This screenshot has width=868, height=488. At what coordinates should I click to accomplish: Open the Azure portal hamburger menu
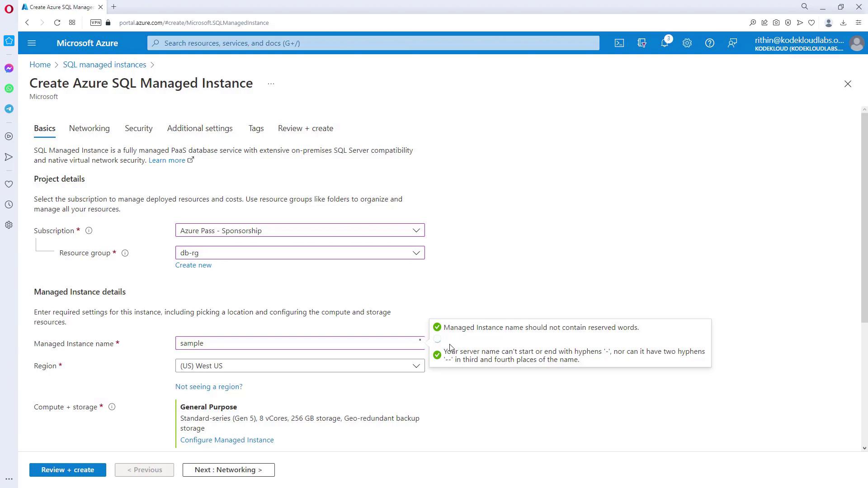point(31,43)
